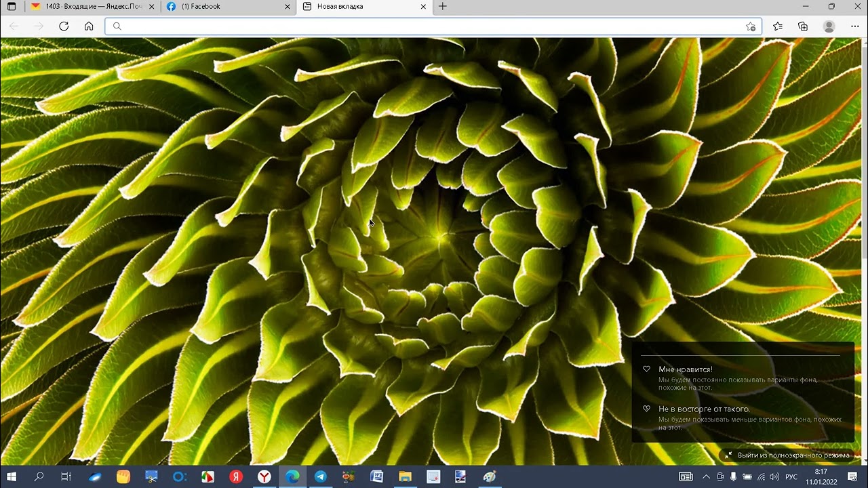Open the red Яндекс taskbar app
The height and width of the screenshot is (488, 868).
pos(236,477)
